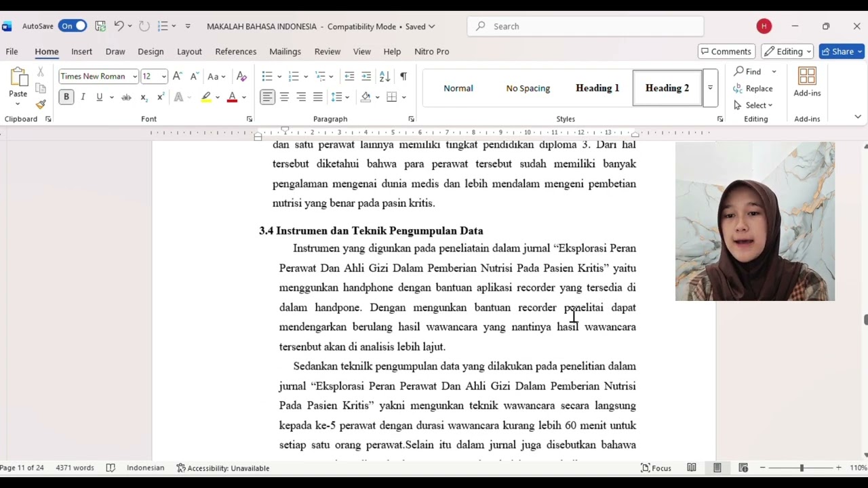Apply the Heading 1 style
This screenshot has height=488, width=868.
597,88
